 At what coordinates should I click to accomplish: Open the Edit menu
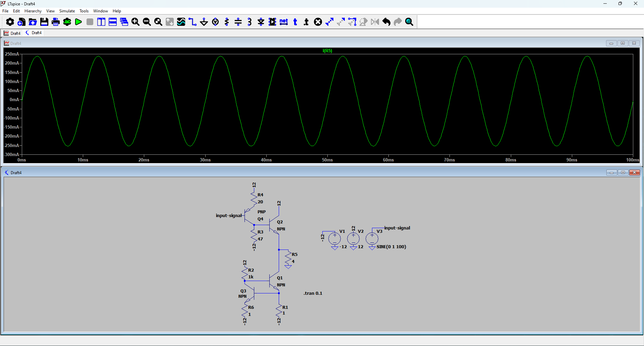(x=16, y=11)
